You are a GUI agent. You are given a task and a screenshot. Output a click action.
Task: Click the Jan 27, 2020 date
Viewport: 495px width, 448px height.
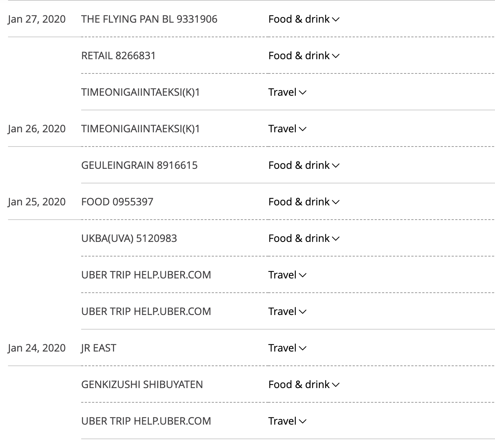37,19
